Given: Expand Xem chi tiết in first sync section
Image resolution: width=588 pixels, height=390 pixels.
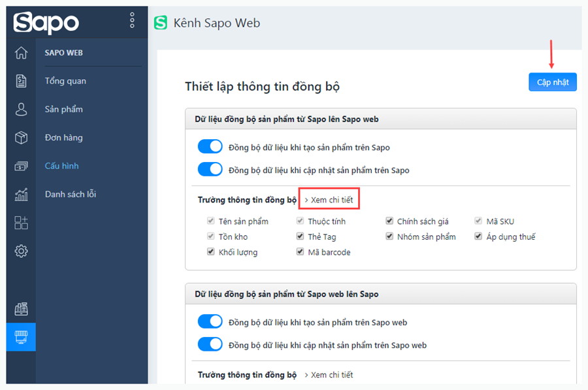Looking at the screenshot, I should point(329,200).
